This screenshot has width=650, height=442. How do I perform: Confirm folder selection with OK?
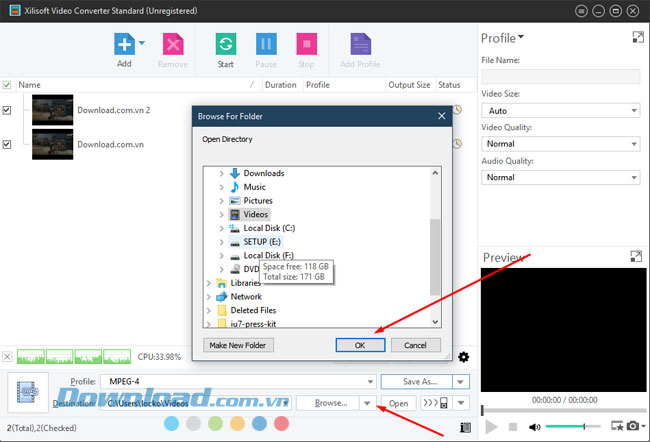(x=360, y=345)
